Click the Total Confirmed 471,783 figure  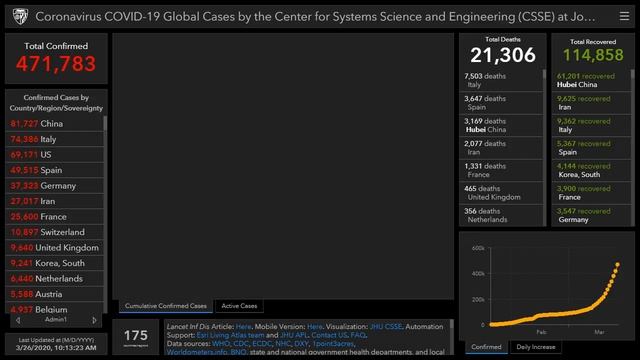coord(56,64)
